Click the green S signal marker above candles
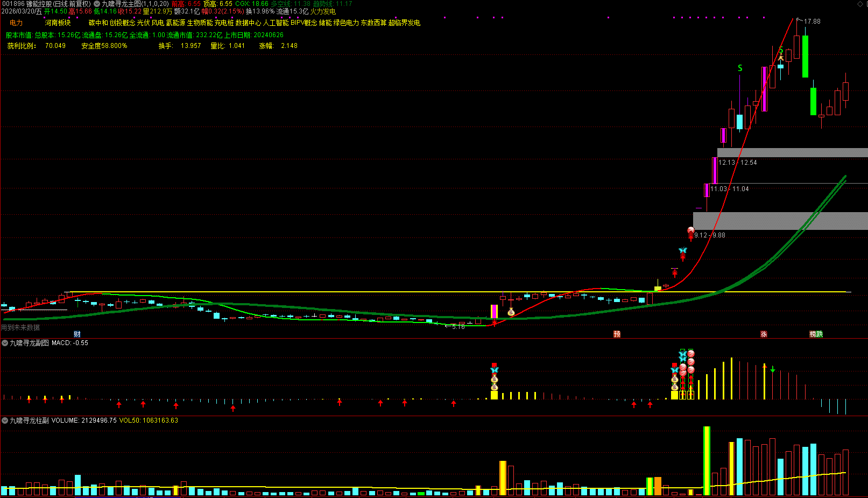The height and width of the screenshot is (498, 868). tap(740, 68)
